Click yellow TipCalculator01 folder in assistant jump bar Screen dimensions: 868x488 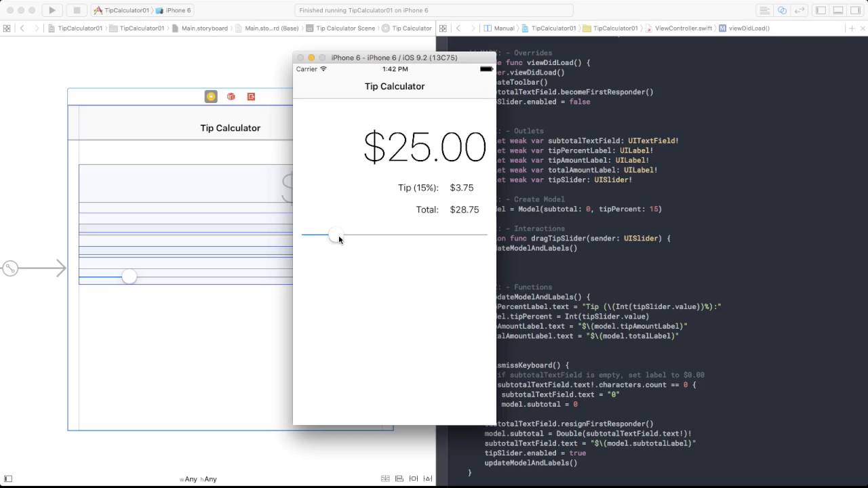click(610, 28)
